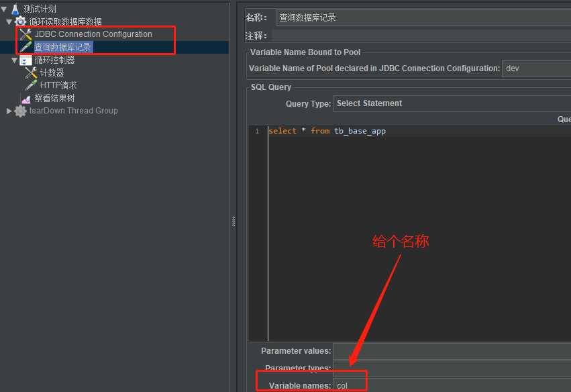Expand the tearDown Thread Group node
This screenshot has width=571, height=392.
pos(9,111)
